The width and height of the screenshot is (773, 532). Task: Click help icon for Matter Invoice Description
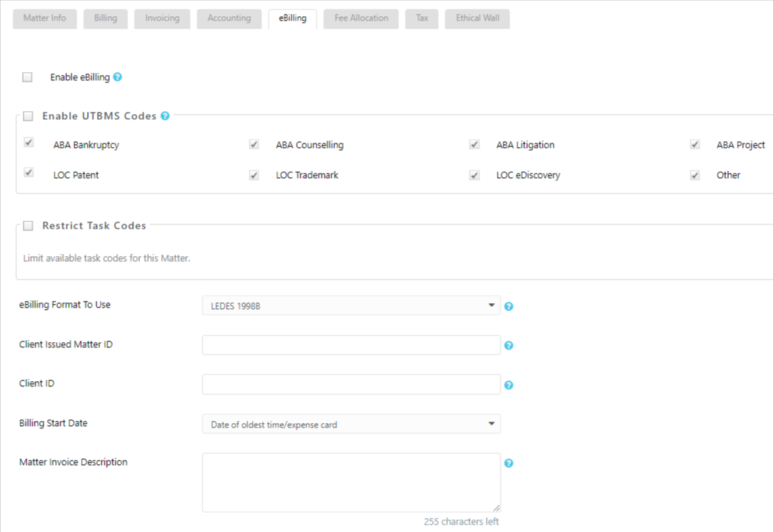tap(508, 464)
